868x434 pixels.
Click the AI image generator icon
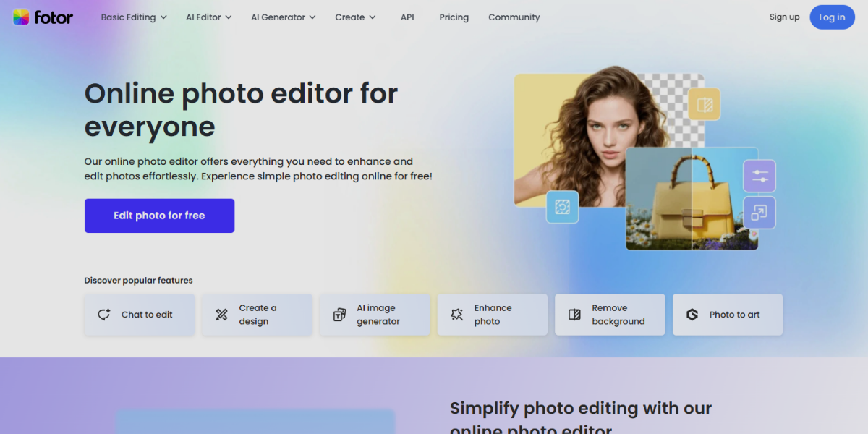(x=339, y=315)
